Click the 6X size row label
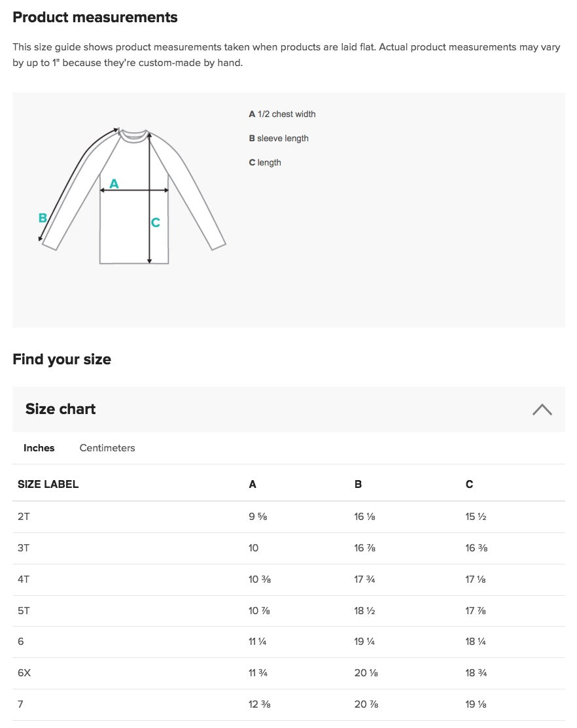Viewport: 577px width, 728px height. pos(24,673)
